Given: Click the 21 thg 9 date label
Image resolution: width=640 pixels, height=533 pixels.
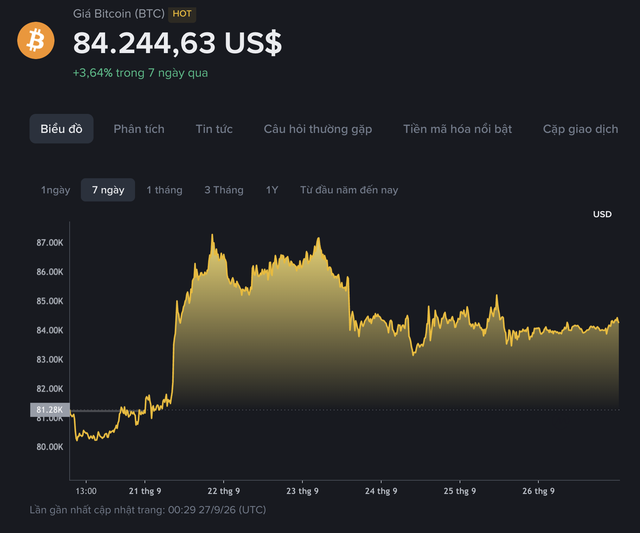Looking at the screenshot, I should pyautogui.click(x=145, y=491).
